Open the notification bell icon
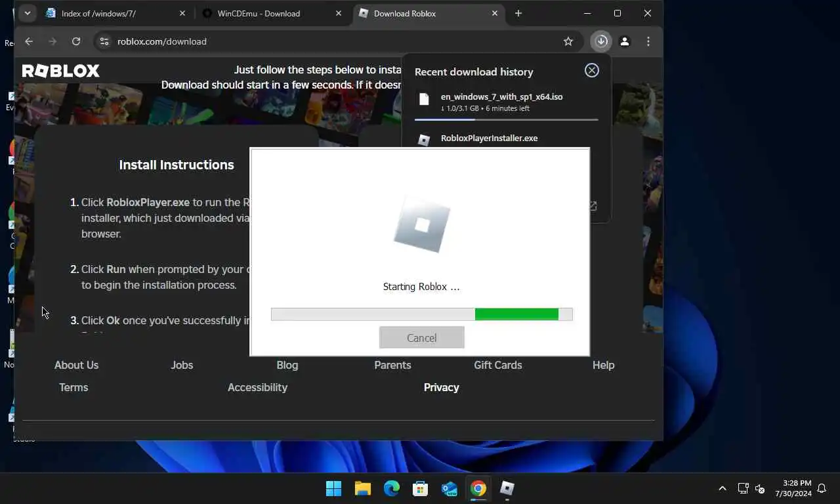840x504 pixels. click(x=822, y=488)
